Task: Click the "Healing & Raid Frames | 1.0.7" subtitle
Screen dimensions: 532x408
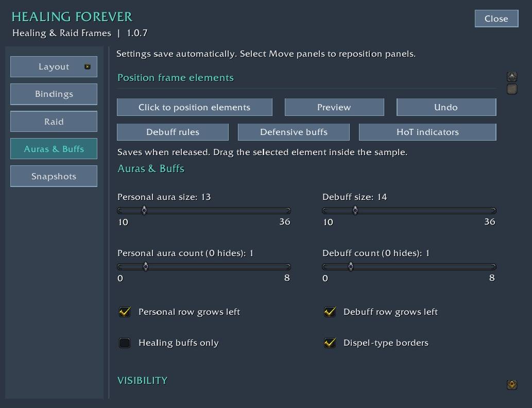Action: pos(80,33)
